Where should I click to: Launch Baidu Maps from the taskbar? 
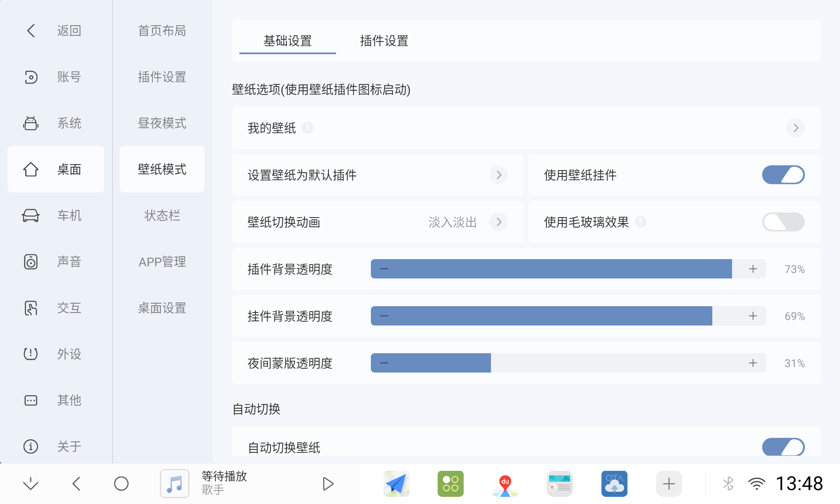[x=505, y=483]
